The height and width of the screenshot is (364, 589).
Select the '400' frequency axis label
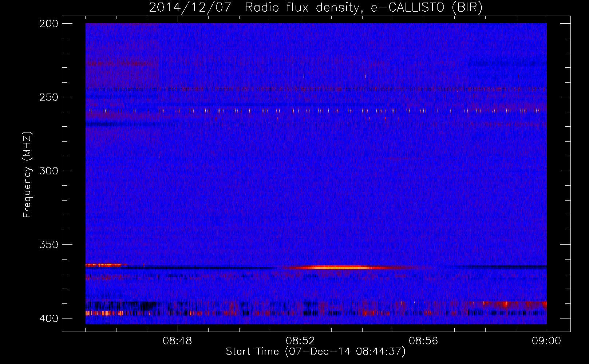pyautogui.click(x=48, y=318)
